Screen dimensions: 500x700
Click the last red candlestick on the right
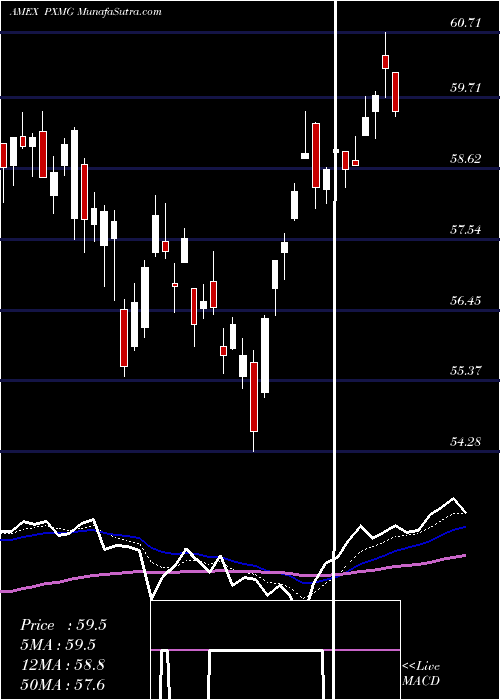[x=395, y=92]
